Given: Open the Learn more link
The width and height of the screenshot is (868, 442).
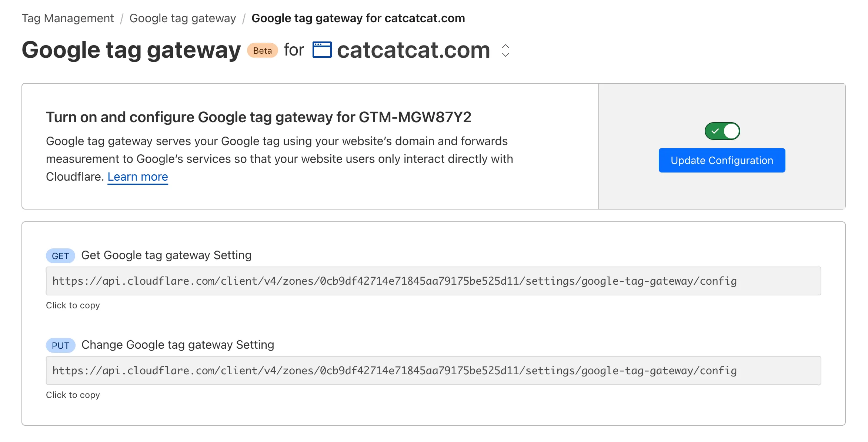Looking at the screenshot, I should pos(137,177).
